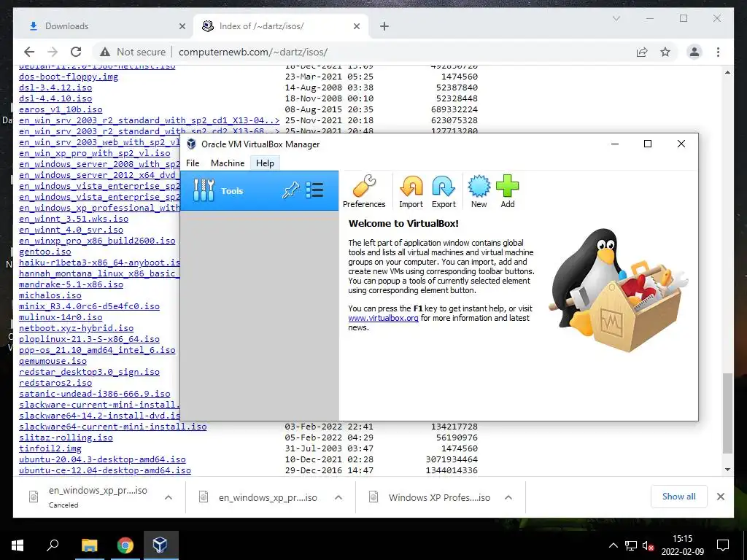Click the Export appliance icon
The image size is (747, 560).
click(444, 191)
